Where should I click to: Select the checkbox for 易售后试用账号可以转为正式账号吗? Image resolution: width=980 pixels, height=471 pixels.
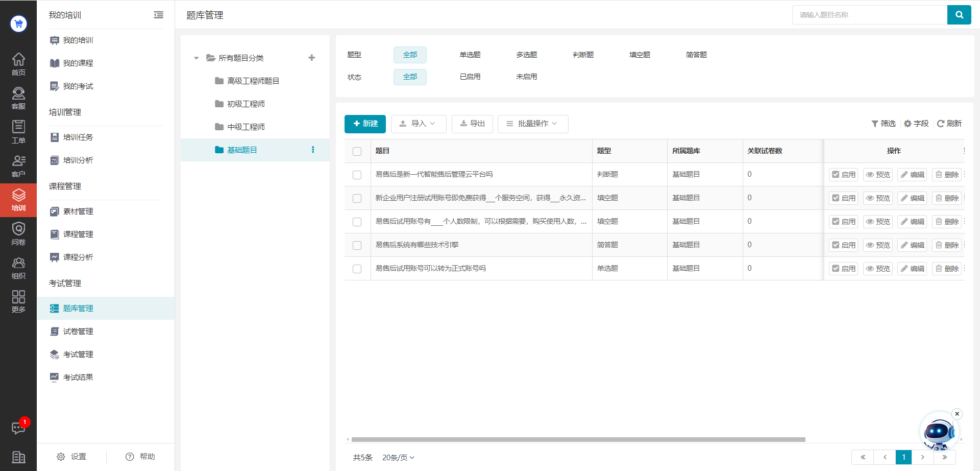tap(357, 269)
